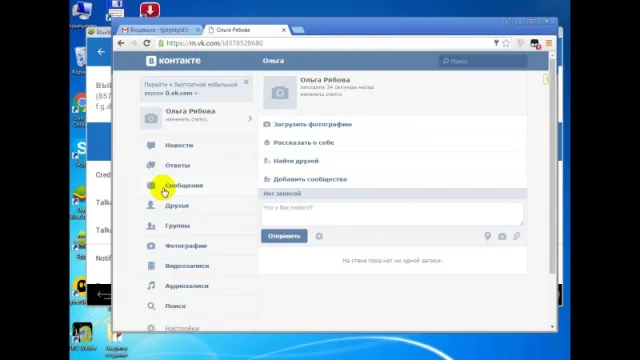Click sidebar Поиск magnifier icon
The image size is (640, 360).
151,306
